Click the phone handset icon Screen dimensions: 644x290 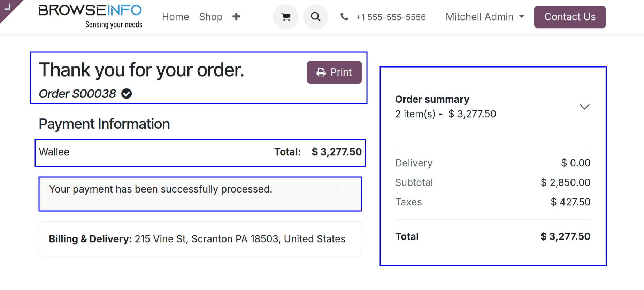pyautogui.click(x=344, y=16)
